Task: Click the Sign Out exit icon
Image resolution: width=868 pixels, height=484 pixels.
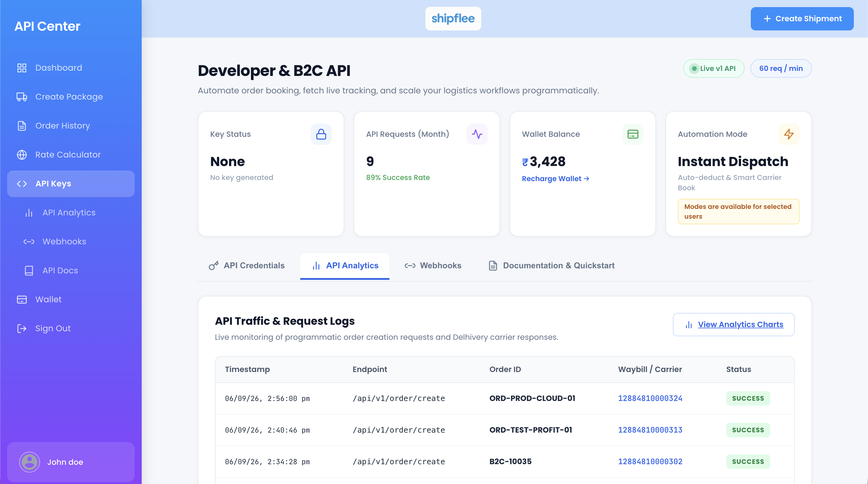Action: 22,329
